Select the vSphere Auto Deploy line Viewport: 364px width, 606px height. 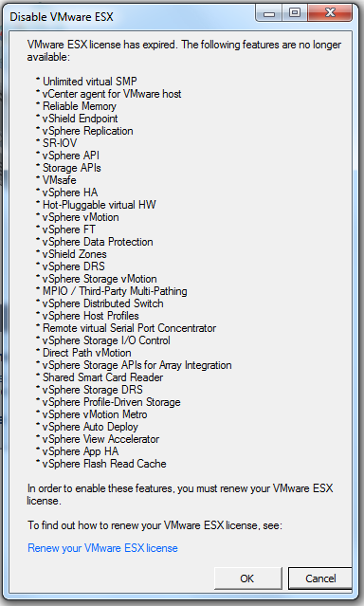click(90, 428)
